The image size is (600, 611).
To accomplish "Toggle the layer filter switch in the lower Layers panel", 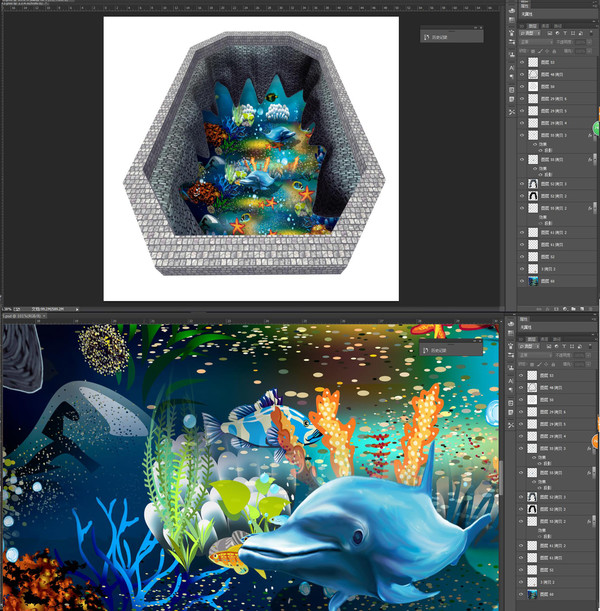I will click(x=590, y=346).
